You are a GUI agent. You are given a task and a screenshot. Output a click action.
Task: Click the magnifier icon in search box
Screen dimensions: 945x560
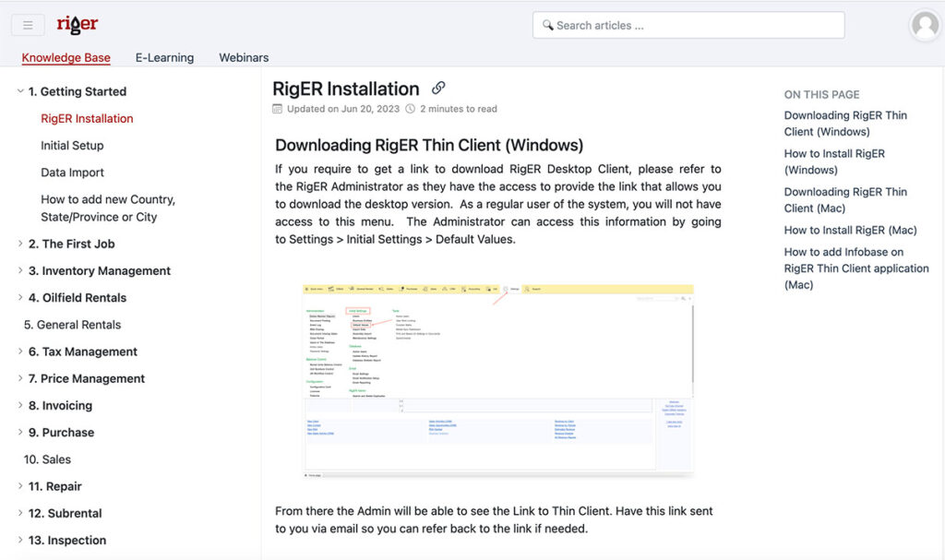548,25
